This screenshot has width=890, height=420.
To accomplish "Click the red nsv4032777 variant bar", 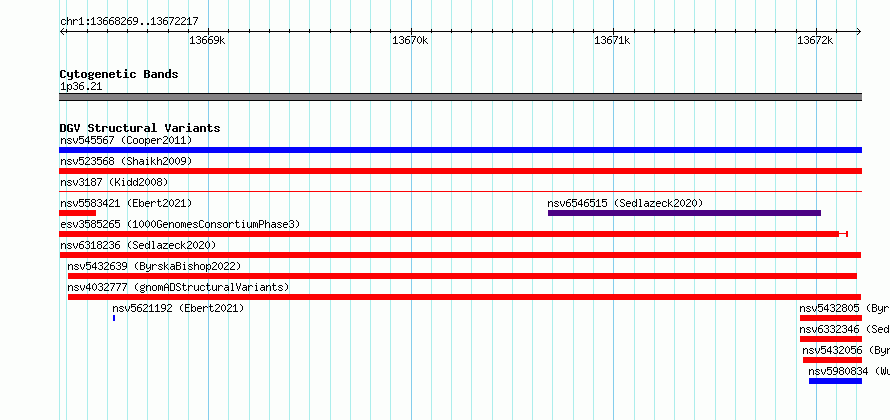I will [x=464, y=297].
